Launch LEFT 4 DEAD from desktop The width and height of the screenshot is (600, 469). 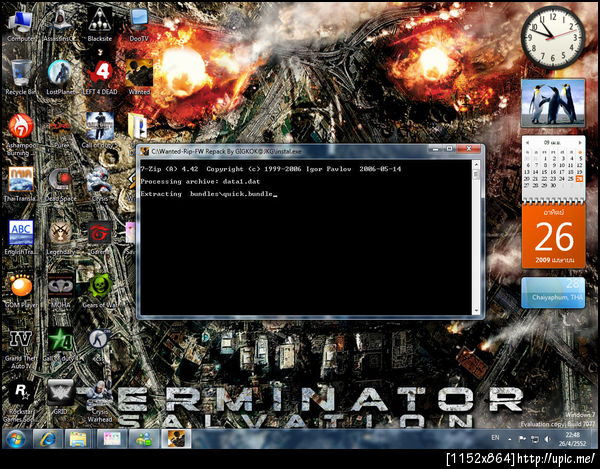[x=100, y=78]
